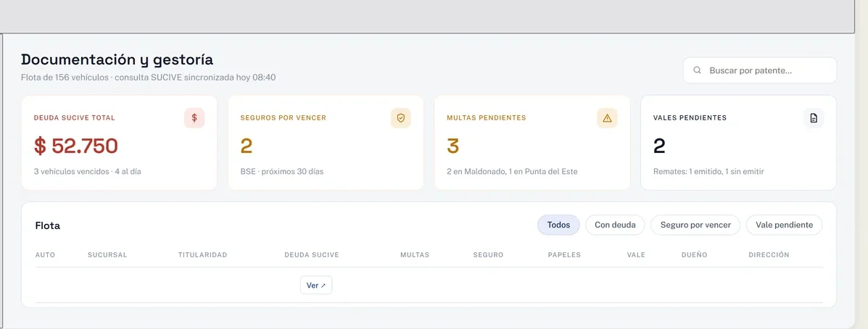Click the magnifier icon in search box
The image size is (868, 329).
point(698,70)
